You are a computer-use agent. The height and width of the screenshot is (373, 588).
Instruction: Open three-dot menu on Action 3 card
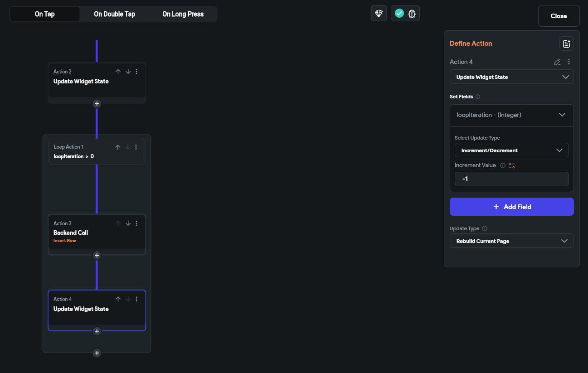136,223
